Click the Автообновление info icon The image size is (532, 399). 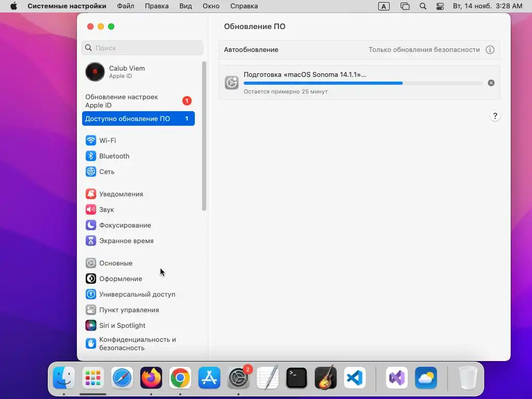[490, 50]
